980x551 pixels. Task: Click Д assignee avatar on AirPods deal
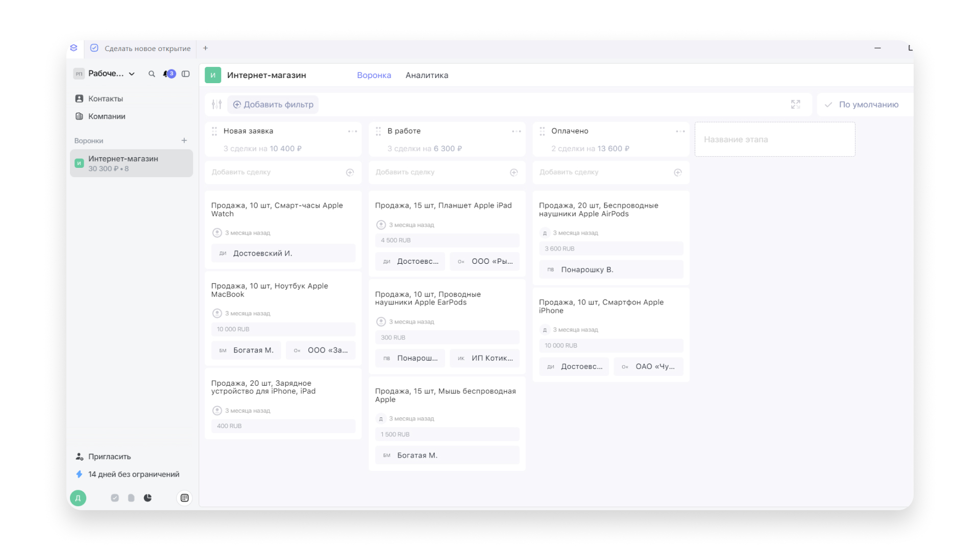(x=545, y=233)
